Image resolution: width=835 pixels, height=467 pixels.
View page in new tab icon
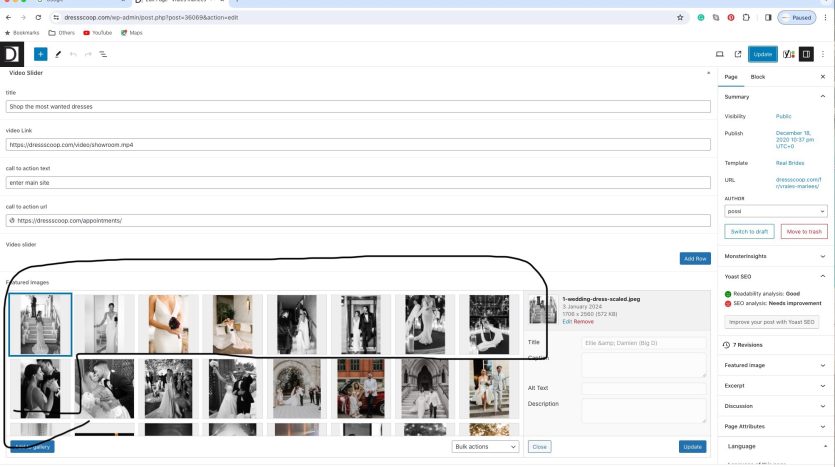pos(738,54)
